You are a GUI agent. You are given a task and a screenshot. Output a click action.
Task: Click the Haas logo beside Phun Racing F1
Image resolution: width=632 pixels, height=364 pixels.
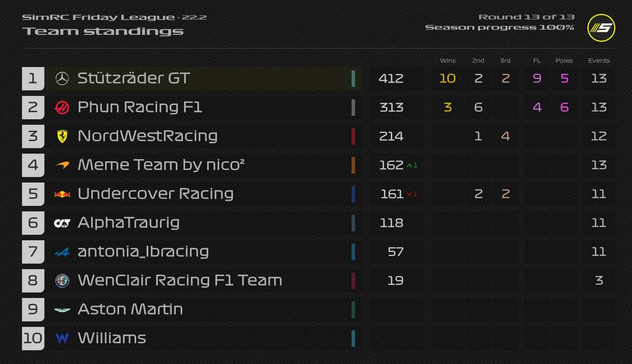click(62, 107)
